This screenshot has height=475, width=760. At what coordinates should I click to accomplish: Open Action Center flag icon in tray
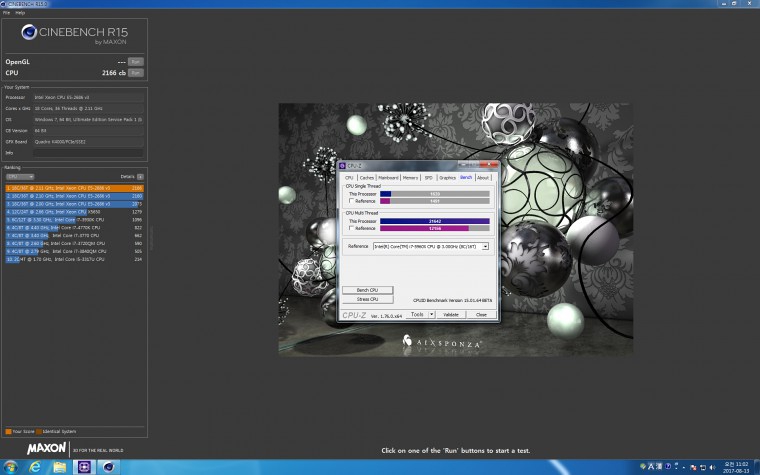[x=693, y=467]
